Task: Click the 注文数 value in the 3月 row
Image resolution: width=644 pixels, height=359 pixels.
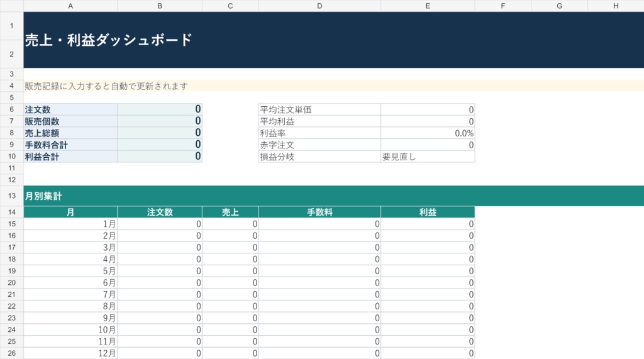Action: pyautogui.click(x=160, y=247)
